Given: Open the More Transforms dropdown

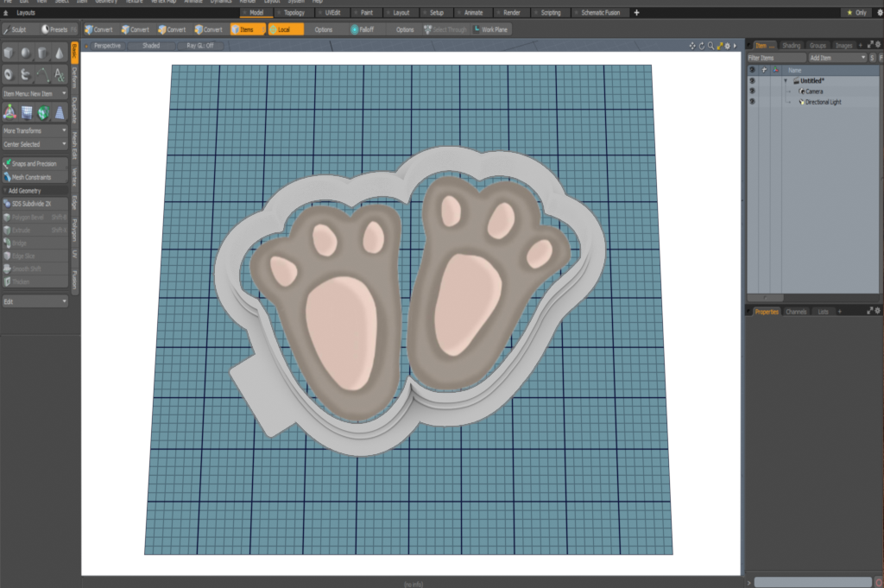Looking at the screenshot, I should tap(35, 130).
